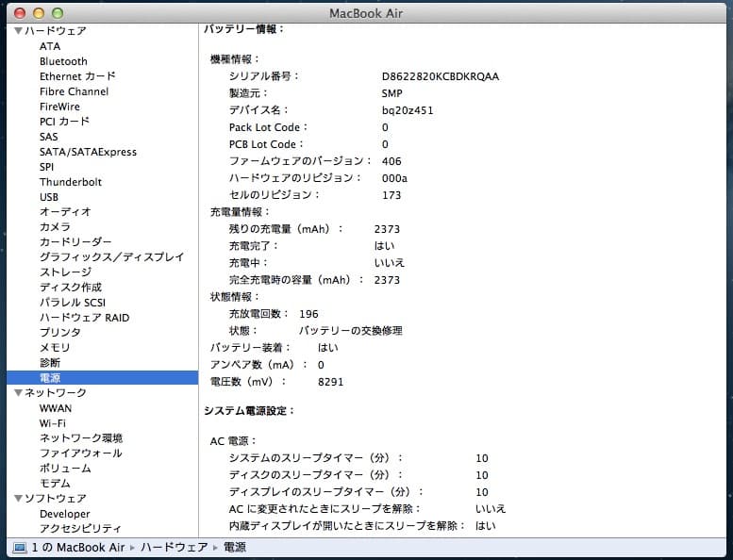733x560 pixels.
Task: Select Wi-Fi under network
Action: [53, 423]
